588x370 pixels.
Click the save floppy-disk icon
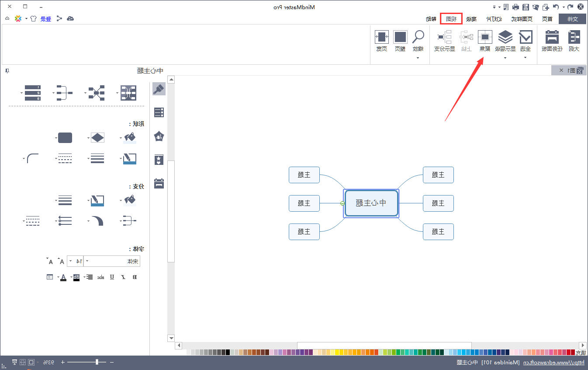[x=526, y=7]
